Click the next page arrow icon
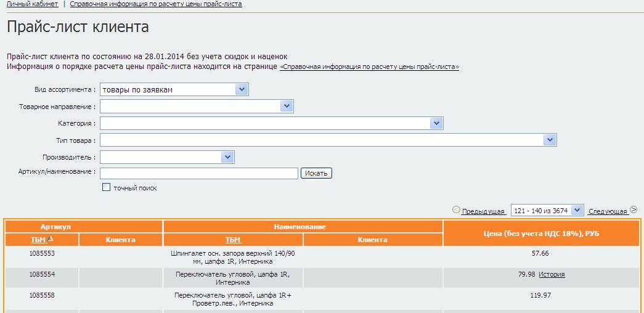Screen dimensions: 644x313 tap(634, 210)
